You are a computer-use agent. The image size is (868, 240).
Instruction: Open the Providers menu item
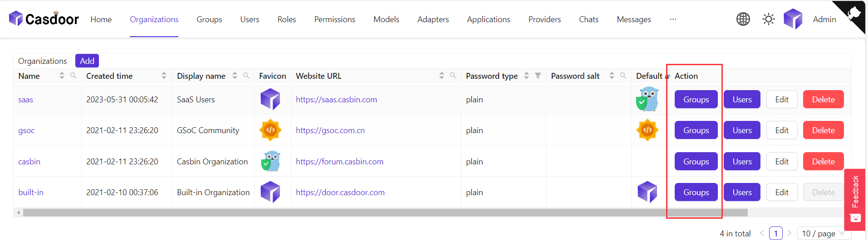(x=544, y=19)
